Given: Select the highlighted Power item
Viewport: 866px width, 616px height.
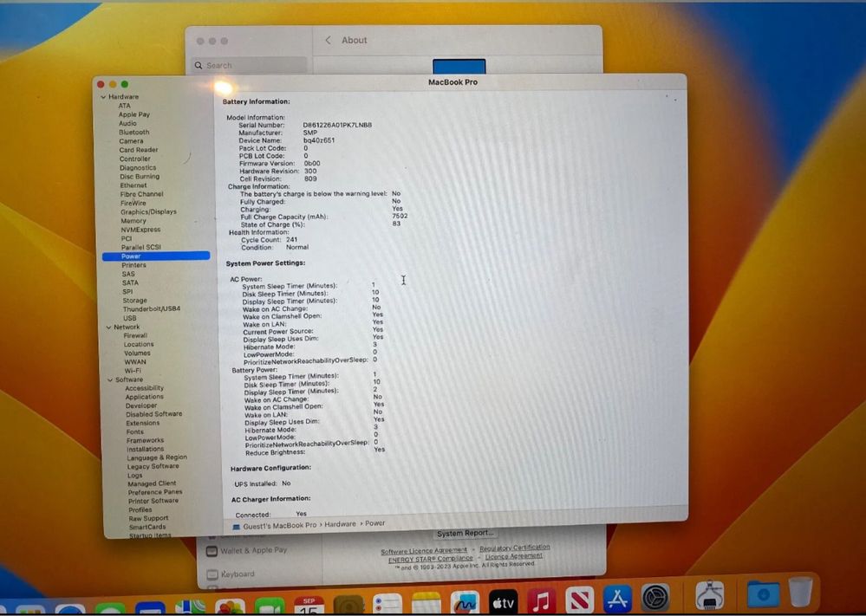Looking at the screenshot, I should coord(156,256).
